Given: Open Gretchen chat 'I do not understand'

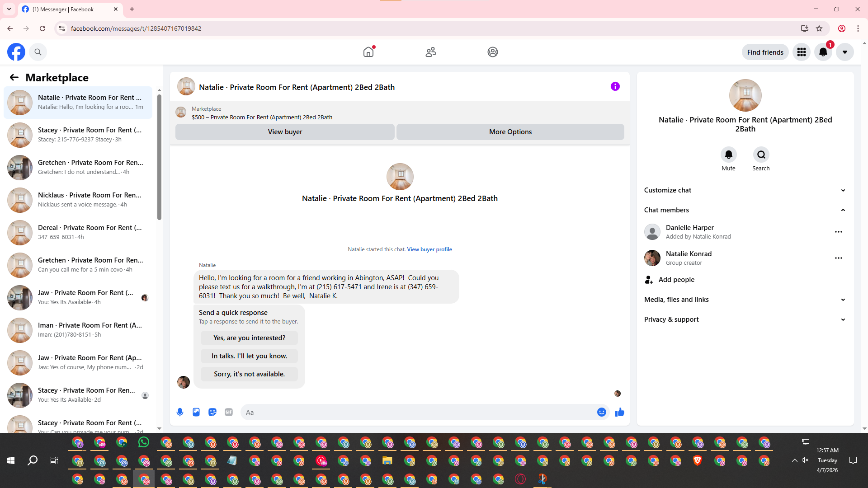Looking at the screenshot, I should click(x=78, y=167).
